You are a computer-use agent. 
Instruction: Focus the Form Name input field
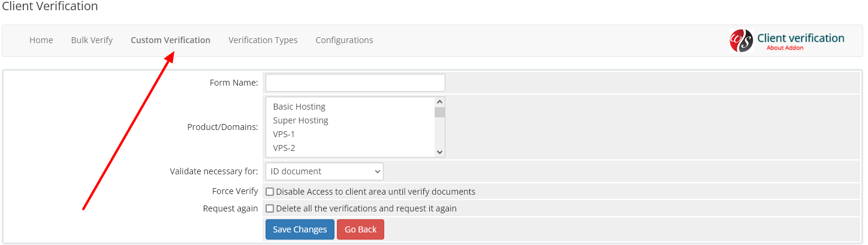click(x=355, y=83)
